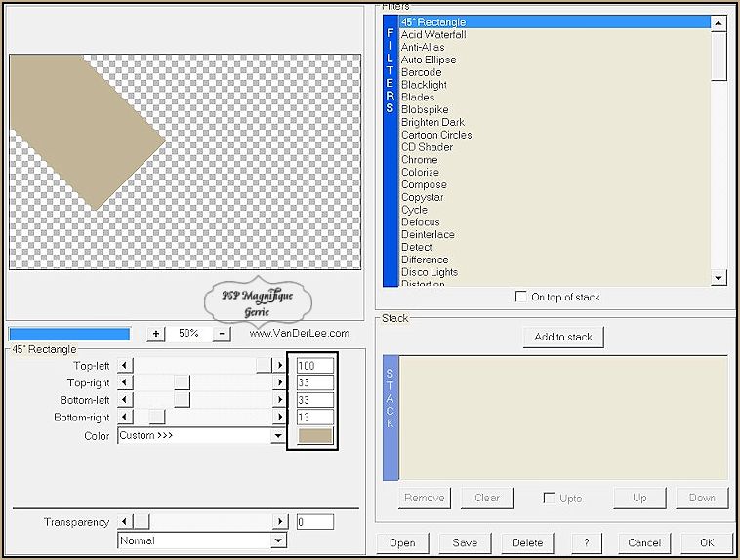Click the Save button
740x560 pixels.
click(465, 543)
